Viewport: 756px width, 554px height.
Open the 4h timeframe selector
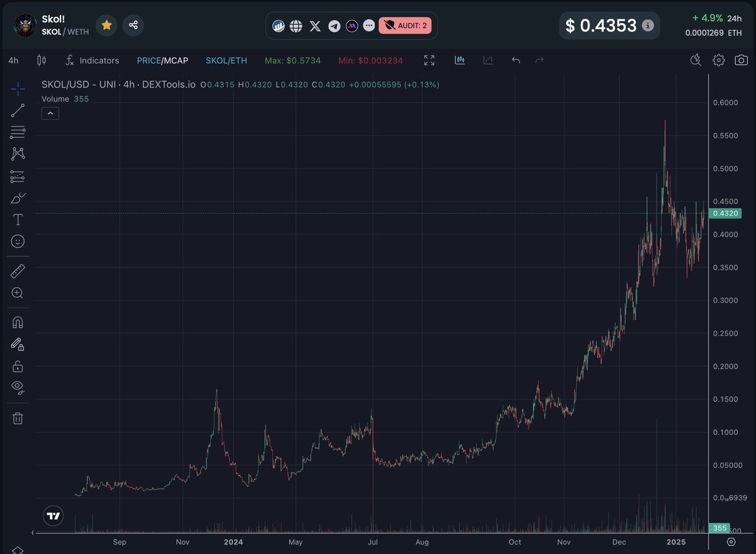coord(13,60)
